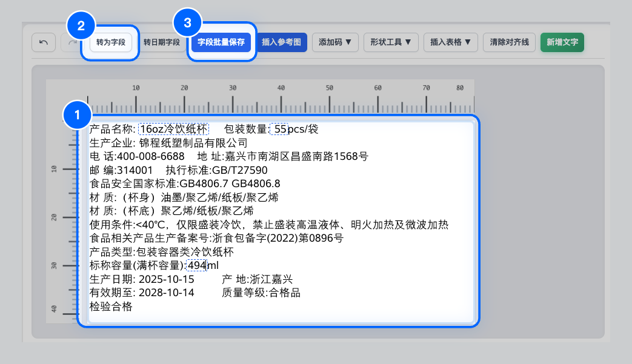
Task: Expand the 插入表格 dropdown
Action: (x=450, y=42)
